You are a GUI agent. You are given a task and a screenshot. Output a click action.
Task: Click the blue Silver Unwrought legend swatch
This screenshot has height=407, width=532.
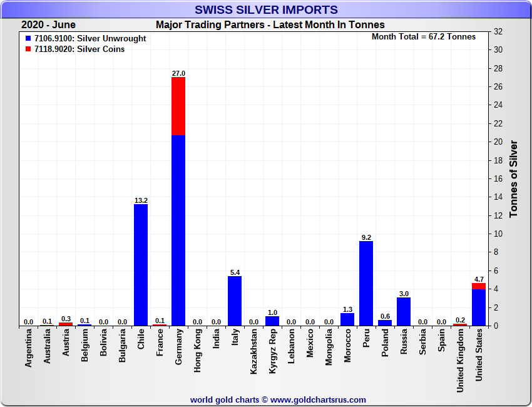[x=29, y=39]
